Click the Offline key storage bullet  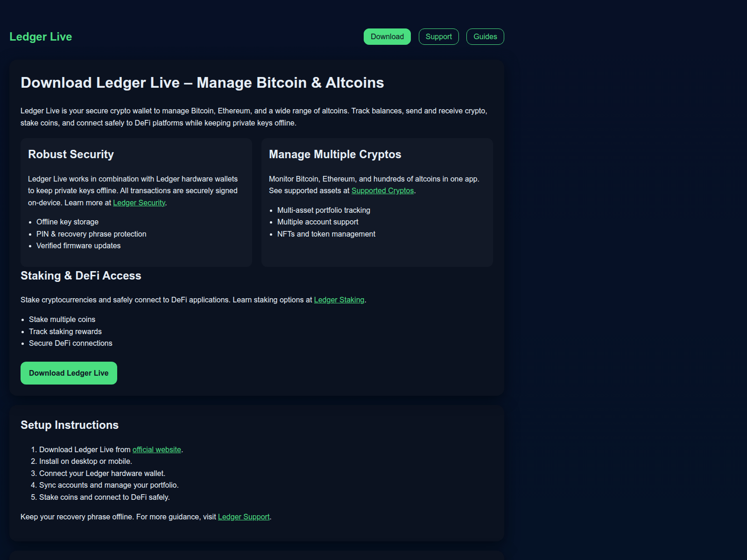coord(67,222)
